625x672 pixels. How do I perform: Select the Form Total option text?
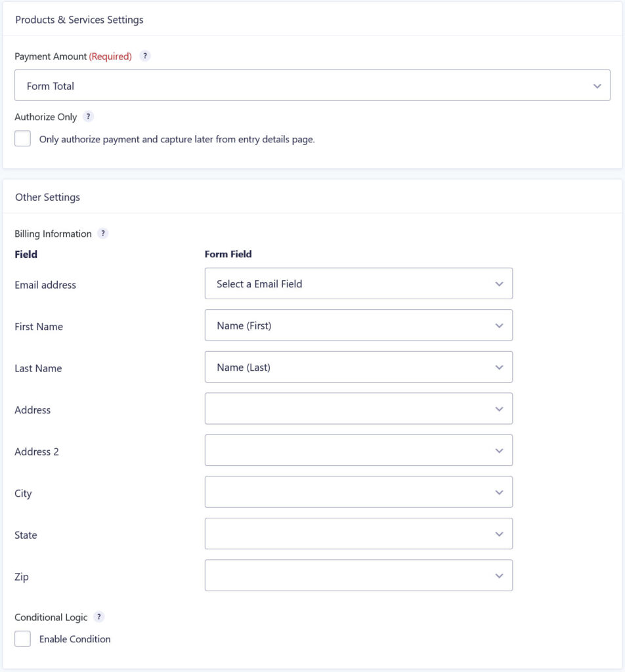click(x=49, y=85)
